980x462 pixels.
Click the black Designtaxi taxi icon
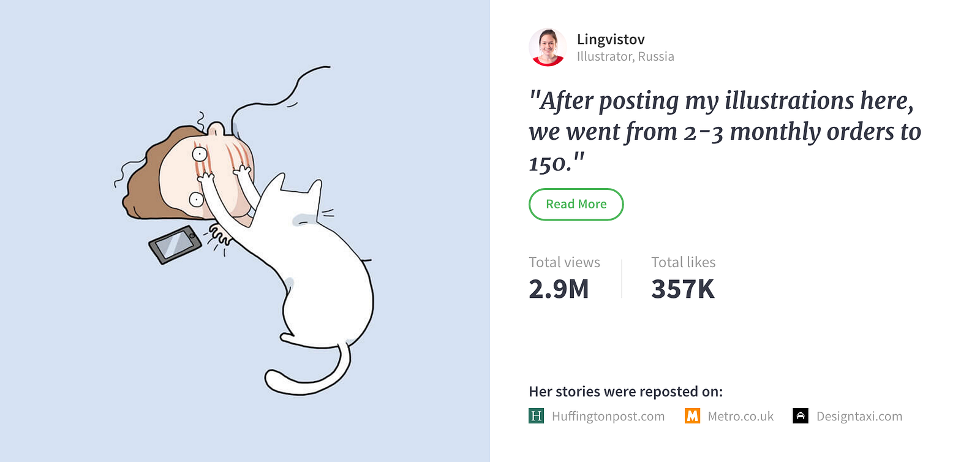[801, 416]
